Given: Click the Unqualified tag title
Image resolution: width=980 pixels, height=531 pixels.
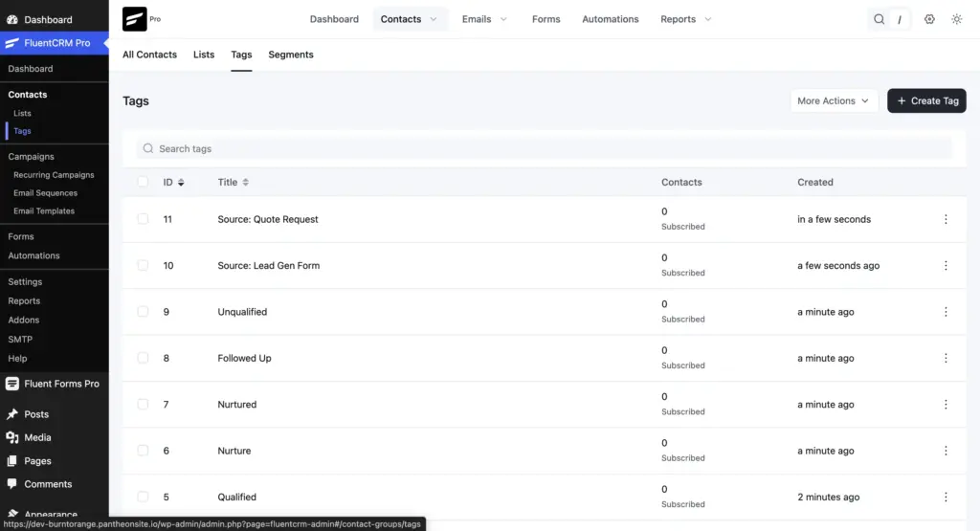Looking at the screenshot, I should [242, 312].
